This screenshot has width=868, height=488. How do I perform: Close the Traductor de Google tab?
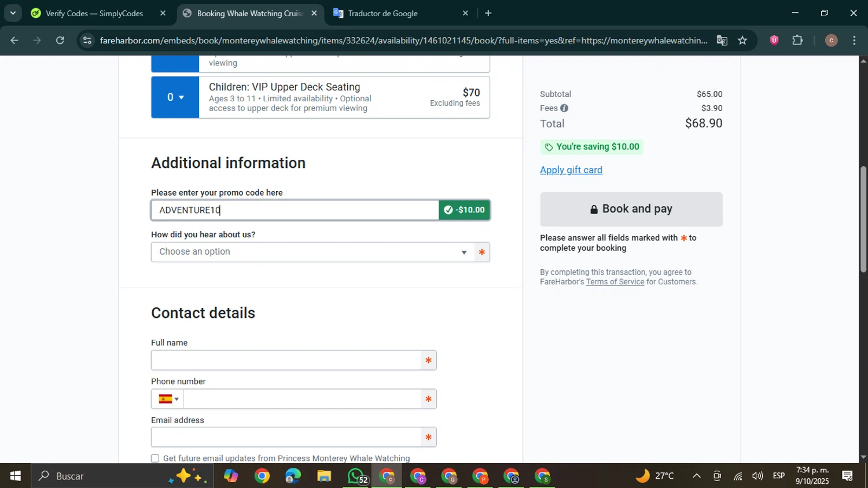coord(465,13)
